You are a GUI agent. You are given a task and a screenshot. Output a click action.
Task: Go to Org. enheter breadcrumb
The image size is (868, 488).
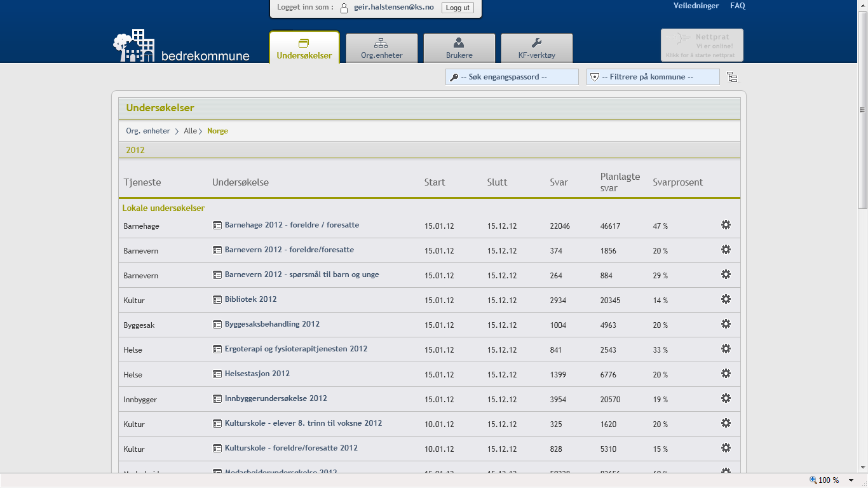pyautogui.click(x=148, y=131)
